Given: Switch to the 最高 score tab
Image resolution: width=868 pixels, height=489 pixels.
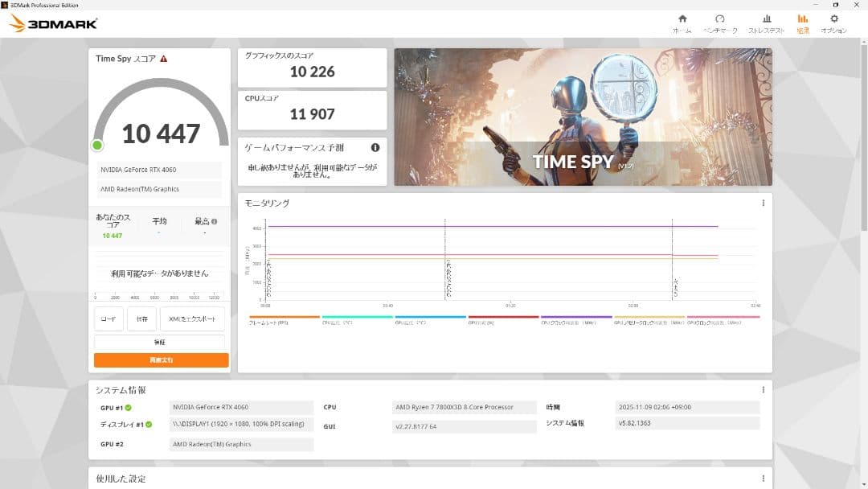Looking at the screenshot, I should [201, 222].
